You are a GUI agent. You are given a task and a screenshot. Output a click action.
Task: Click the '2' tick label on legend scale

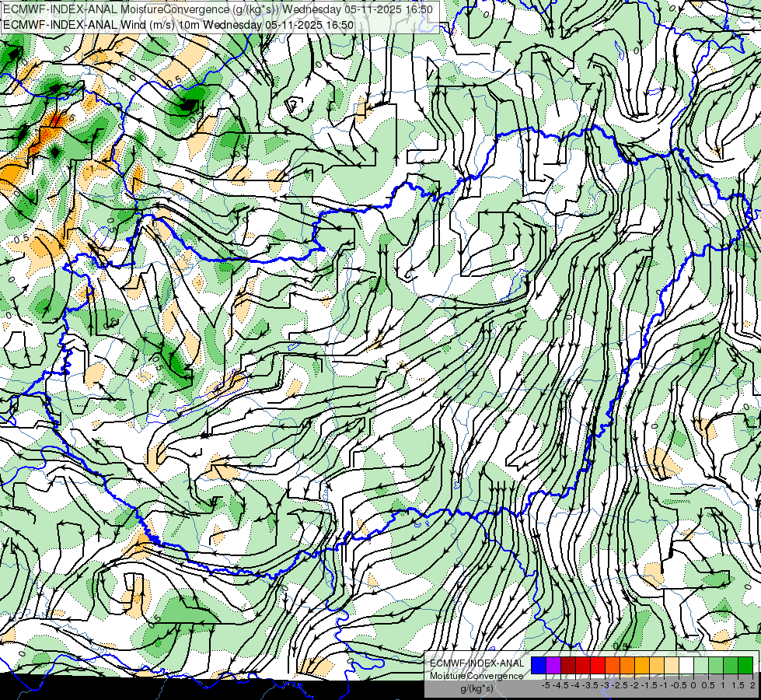click(752, 685)
